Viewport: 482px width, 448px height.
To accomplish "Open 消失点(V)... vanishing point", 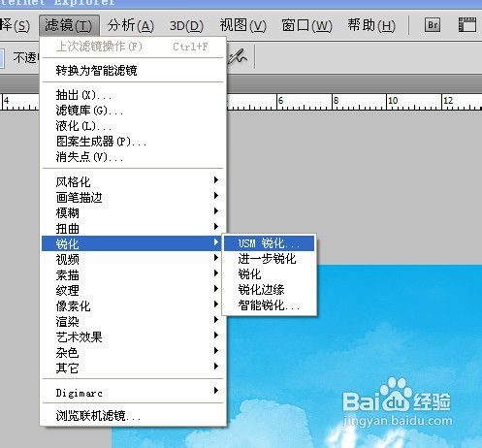I will (x=133, y=157).
